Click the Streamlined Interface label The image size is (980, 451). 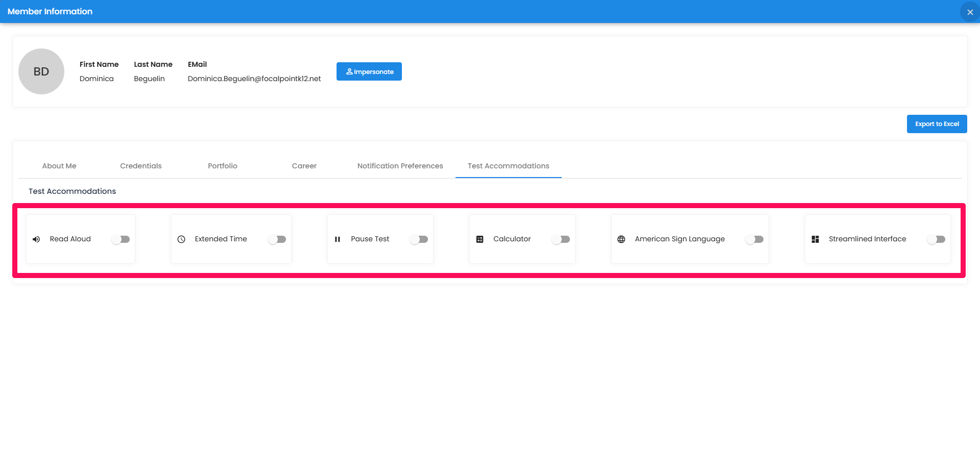point(868,239)
